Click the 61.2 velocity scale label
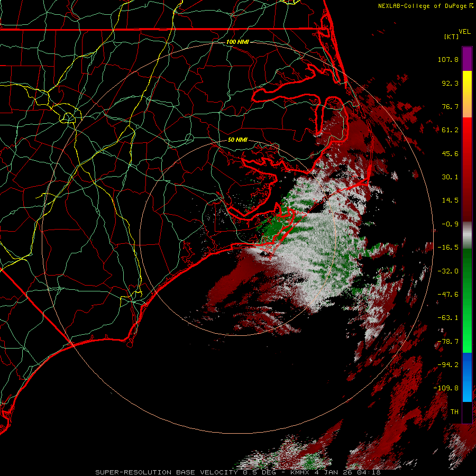Screen dimensions: 476x476 click(x=450, y=130)
